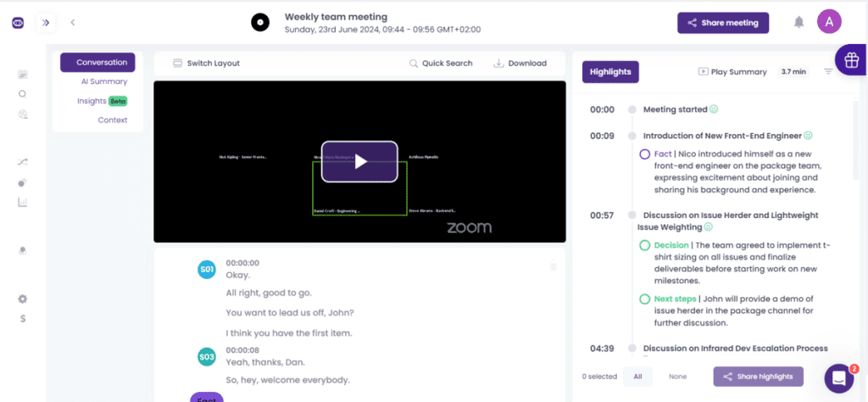Click the settings gear in sidebar
Viewport: 868px width, 402px height.
point(23,299)
